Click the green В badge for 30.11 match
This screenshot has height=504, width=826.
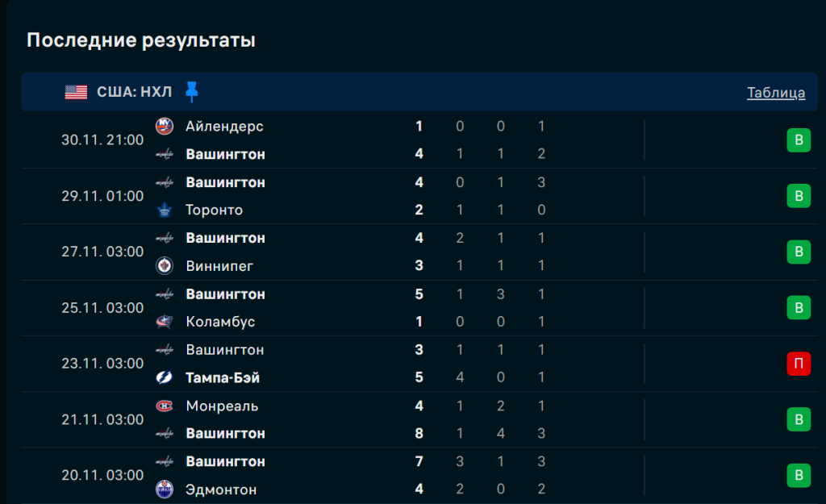[x=799, y=140]
